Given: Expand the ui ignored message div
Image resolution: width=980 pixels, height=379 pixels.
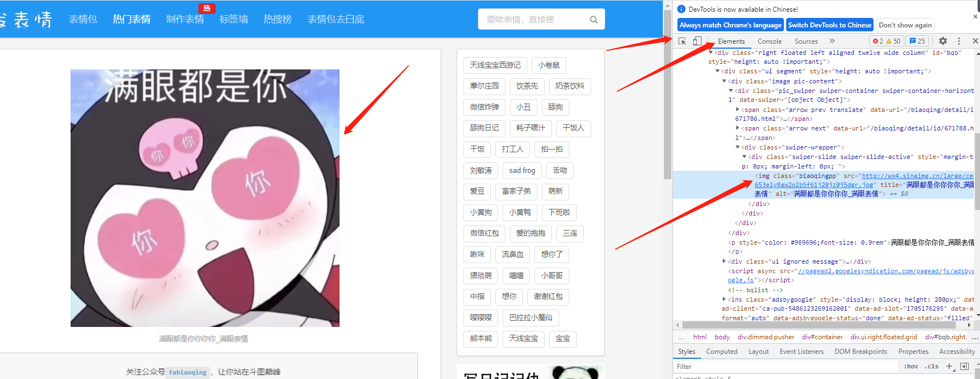Looking at the screenshot, I should (x=724, y=261).
